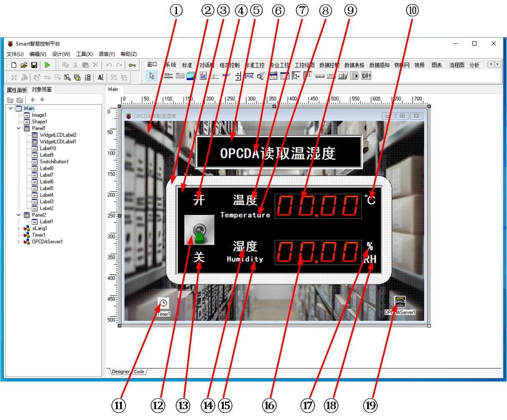Viewport: 507px width, 420px height.
Task: Open the 帮助(Z) menu
Action: click(x=129, y=54)
